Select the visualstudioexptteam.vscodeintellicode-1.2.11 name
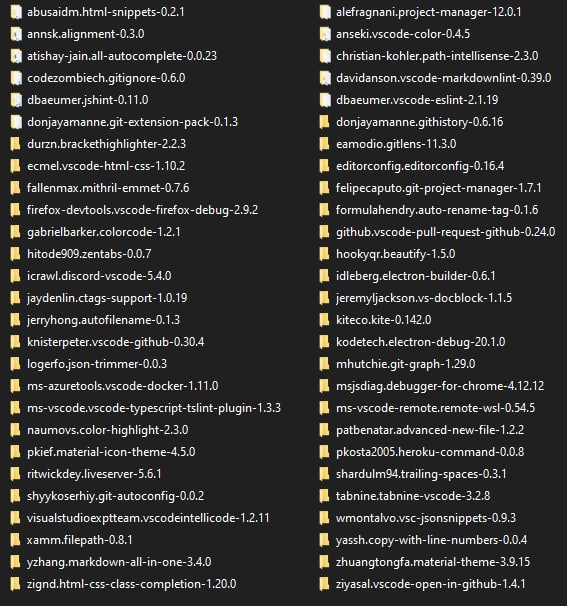This screenshot has height=606, width=567. coord(148,518)
